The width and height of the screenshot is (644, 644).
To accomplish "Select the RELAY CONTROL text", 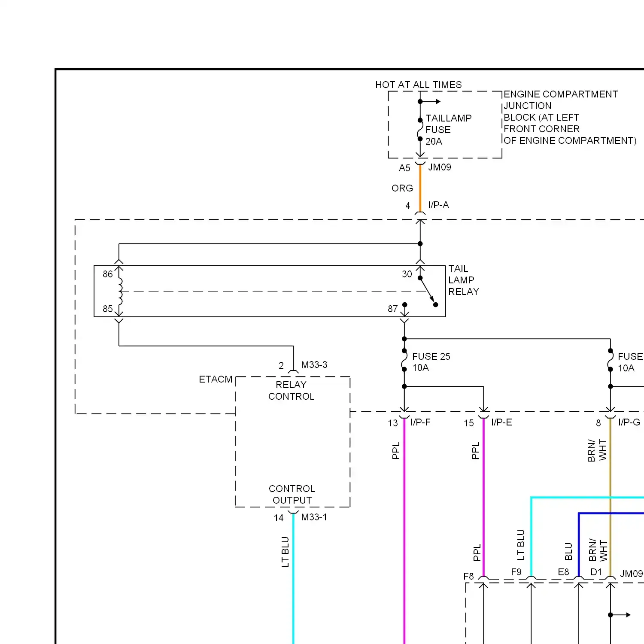I will (x=291, y=390).
